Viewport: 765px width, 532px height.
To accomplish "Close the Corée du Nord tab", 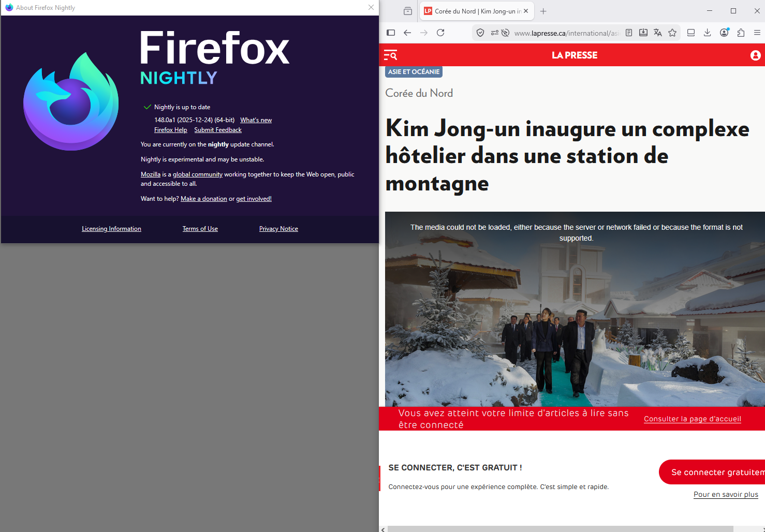I will point(526,11).
